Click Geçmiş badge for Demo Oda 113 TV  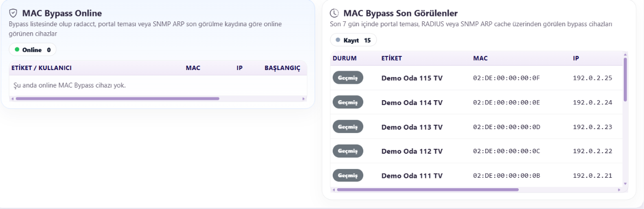pyautogui.click(x=348, y=126)
